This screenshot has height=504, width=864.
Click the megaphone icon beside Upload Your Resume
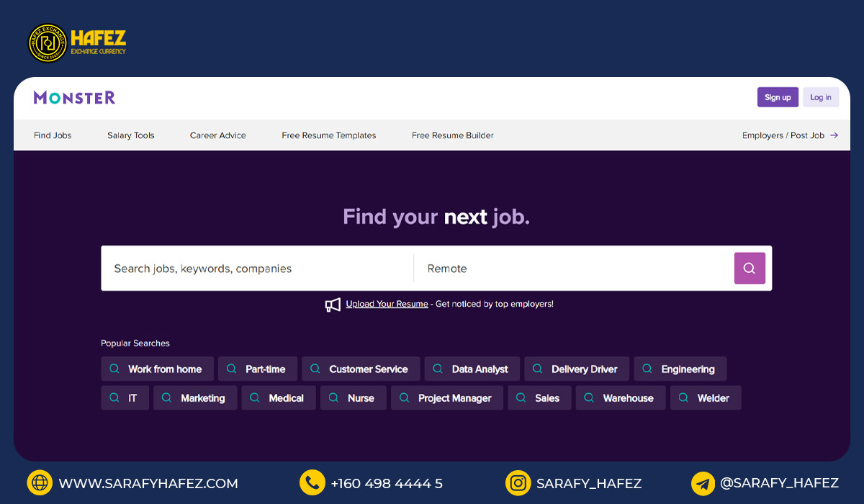pyautogui.click(x=333, y=305)
